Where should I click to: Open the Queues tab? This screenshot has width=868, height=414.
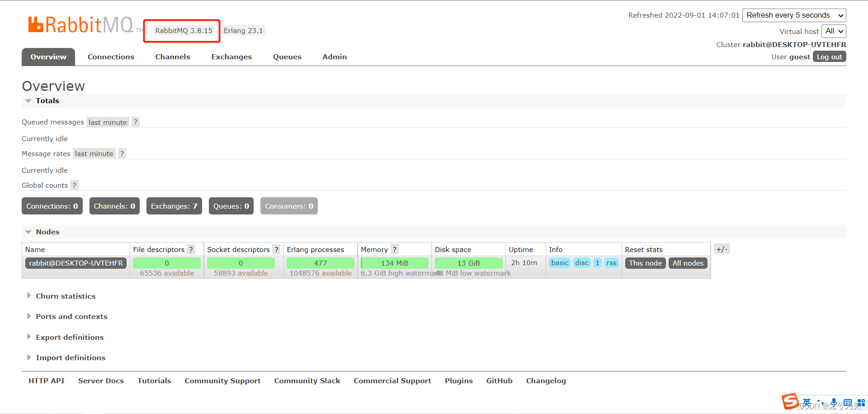pyautogui.click(x=287, y=57)
